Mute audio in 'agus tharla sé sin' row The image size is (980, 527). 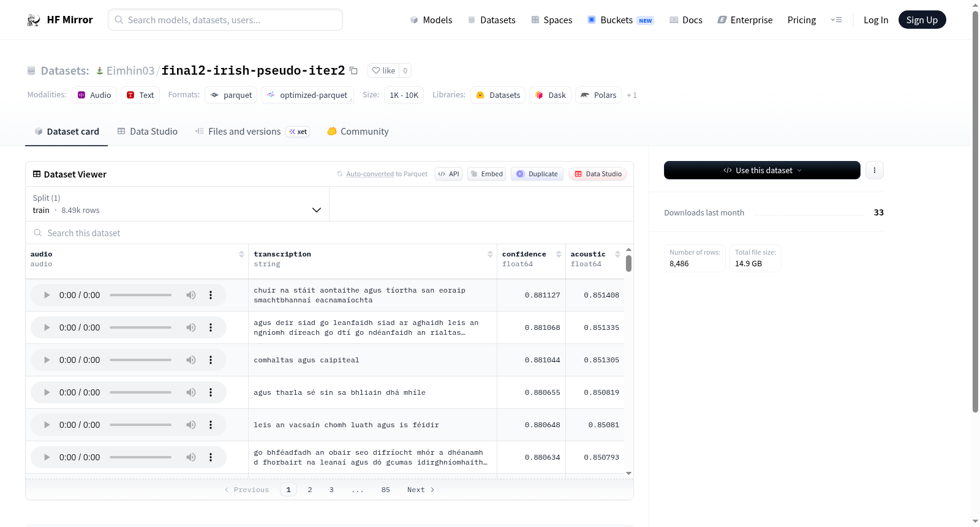(x=191, y=392)
